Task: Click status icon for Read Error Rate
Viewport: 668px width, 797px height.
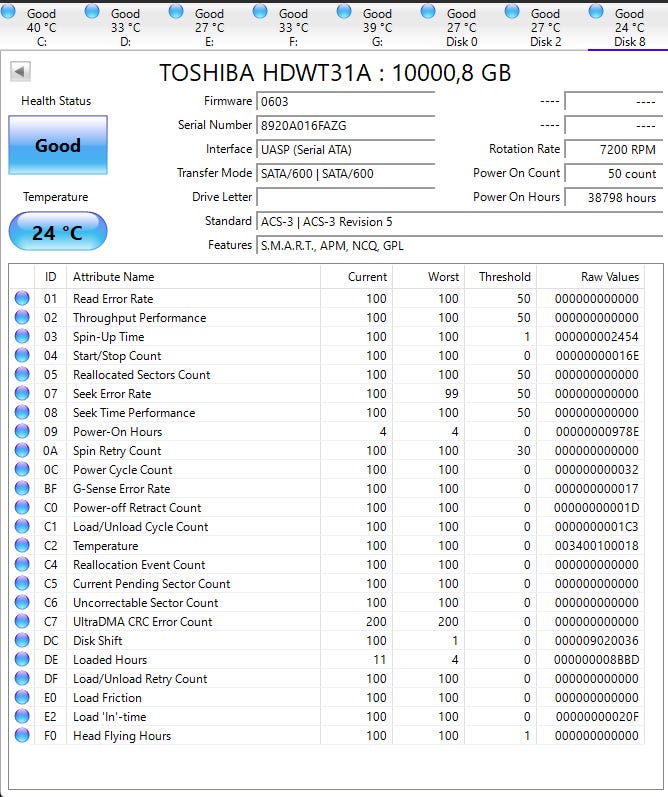Action: point(22,298)
